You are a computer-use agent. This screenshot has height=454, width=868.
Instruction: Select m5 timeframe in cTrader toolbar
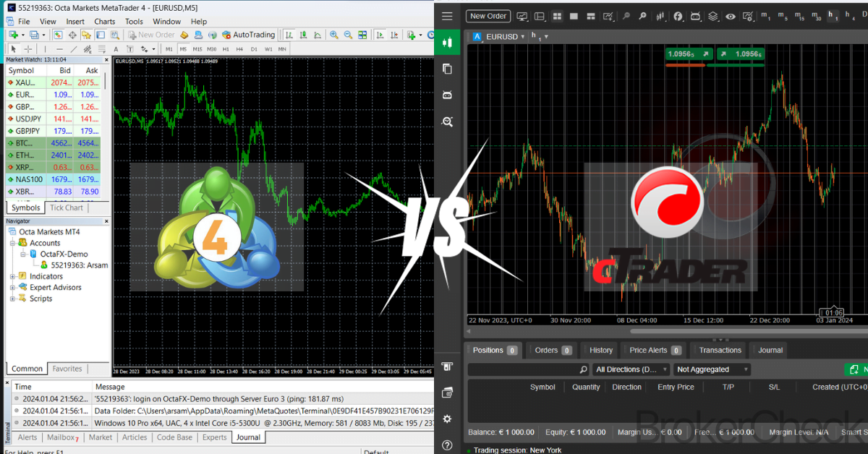[782, 16]
